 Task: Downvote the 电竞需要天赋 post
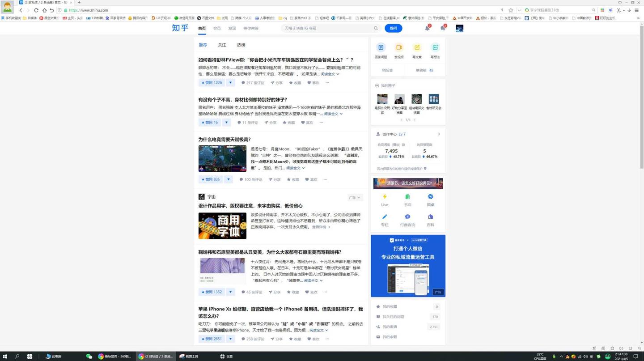(x=228, y=179)
